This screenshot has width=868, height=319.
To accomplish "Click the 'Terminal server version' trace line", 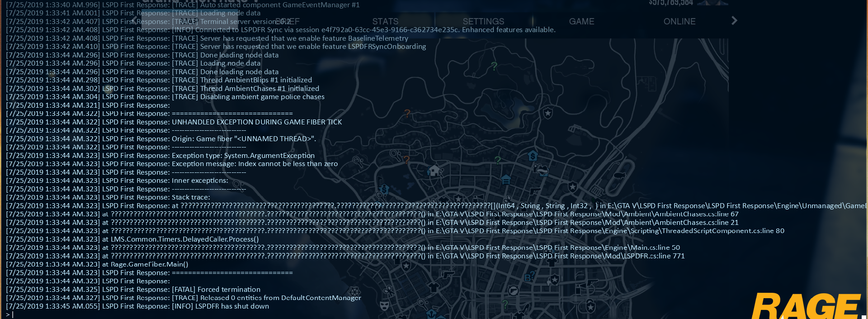I will coord(148,22).
